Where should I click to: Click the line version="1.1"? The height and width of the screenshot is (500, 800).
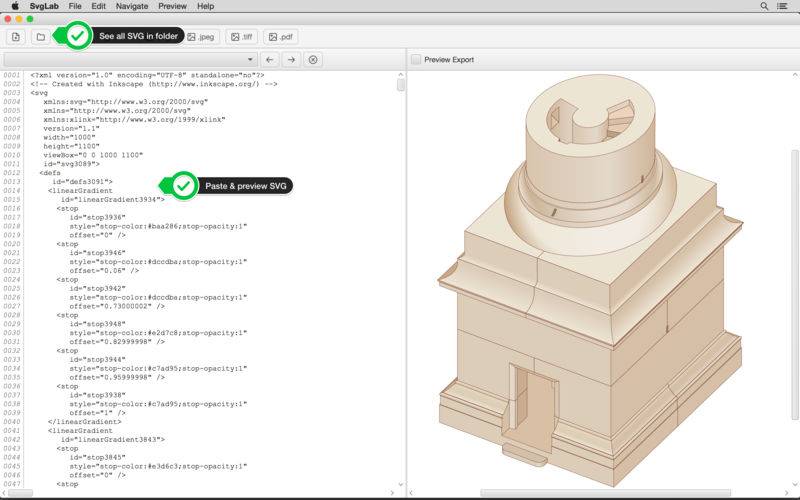[69, 129]
